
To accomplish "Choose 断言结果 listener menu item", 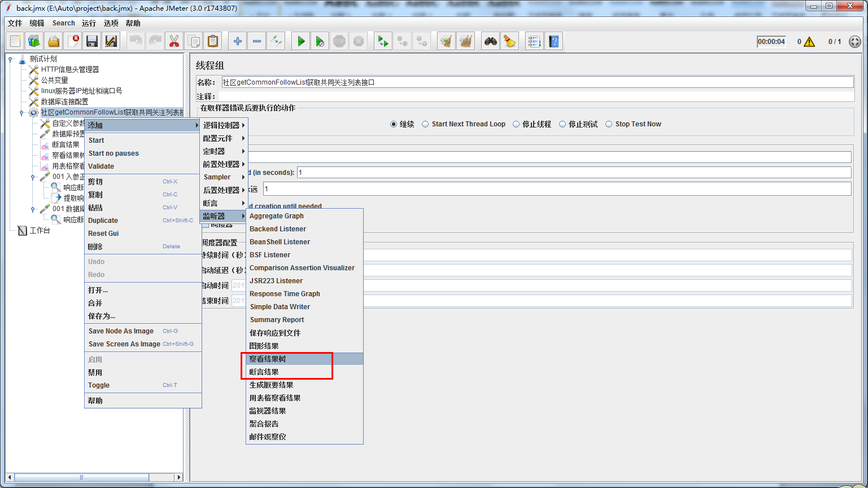I will [x=305, y=372].
